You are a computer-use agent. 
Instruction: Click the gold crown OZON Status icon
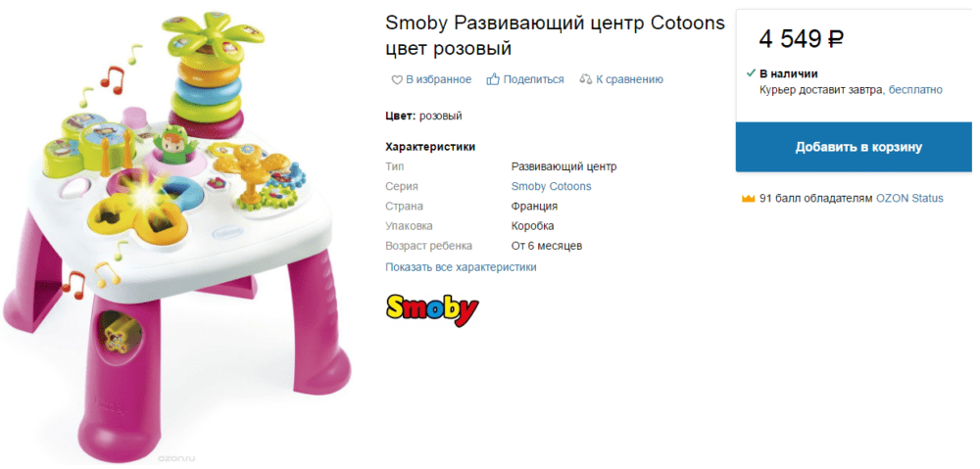click(x=748, y=199)
